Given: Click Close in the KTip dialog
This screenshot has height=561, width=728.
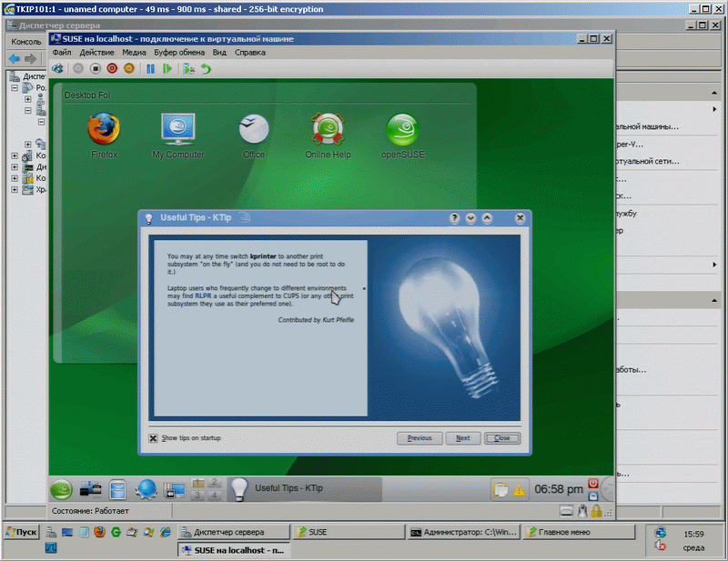Looking at the screenshot, I should pos(502,438).
